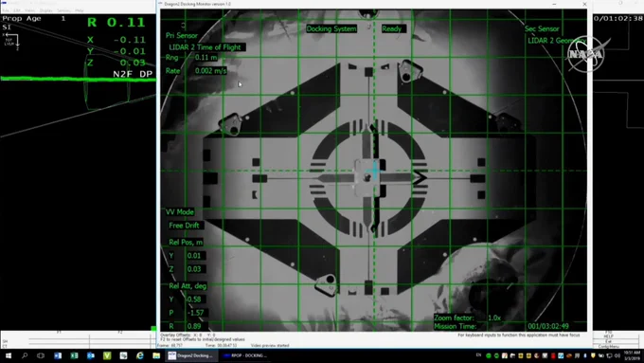Click the system tray clock
The height and width of the screenshot is (363, 644).
tap(632, 355)
